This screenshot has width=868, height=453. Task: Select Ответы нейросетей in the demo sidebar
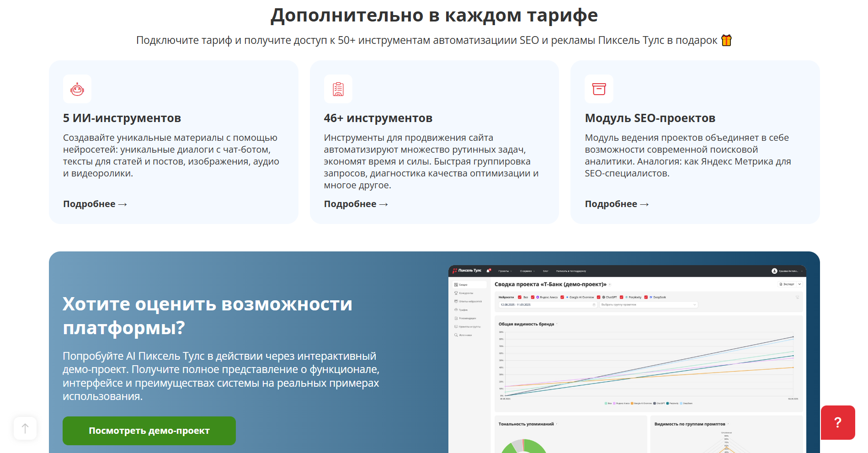(x=468, y=301)
